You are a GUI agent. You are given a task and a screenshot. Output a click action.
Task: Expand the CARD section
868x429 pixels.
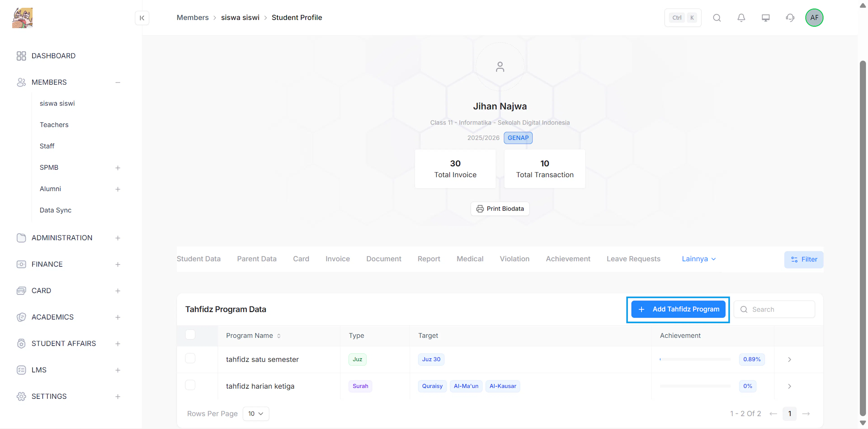tap(118, 291)
